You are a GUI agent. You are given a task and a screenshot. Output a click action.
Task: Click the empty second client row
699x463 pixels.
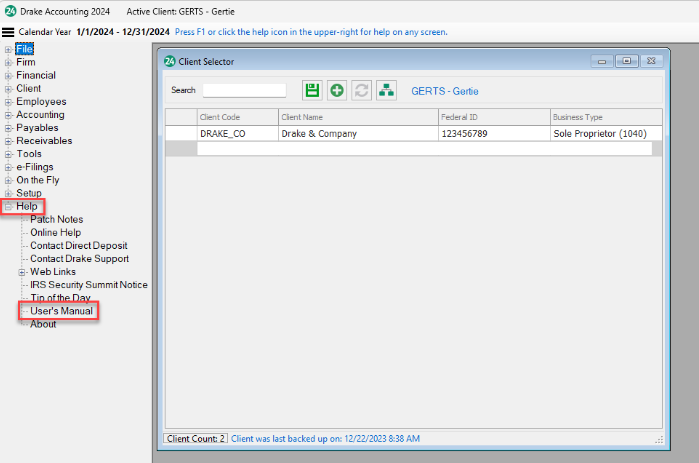tap(424, 149)
